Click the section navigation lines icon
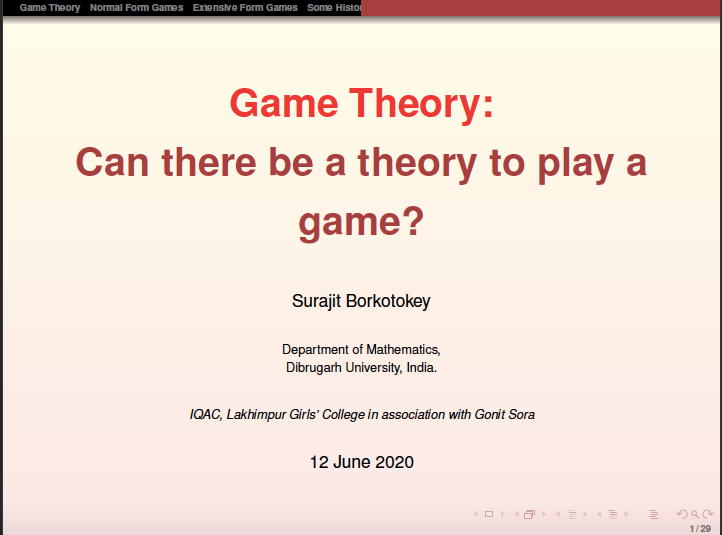This screenshot has height=535, width=722. coord(612,514)
